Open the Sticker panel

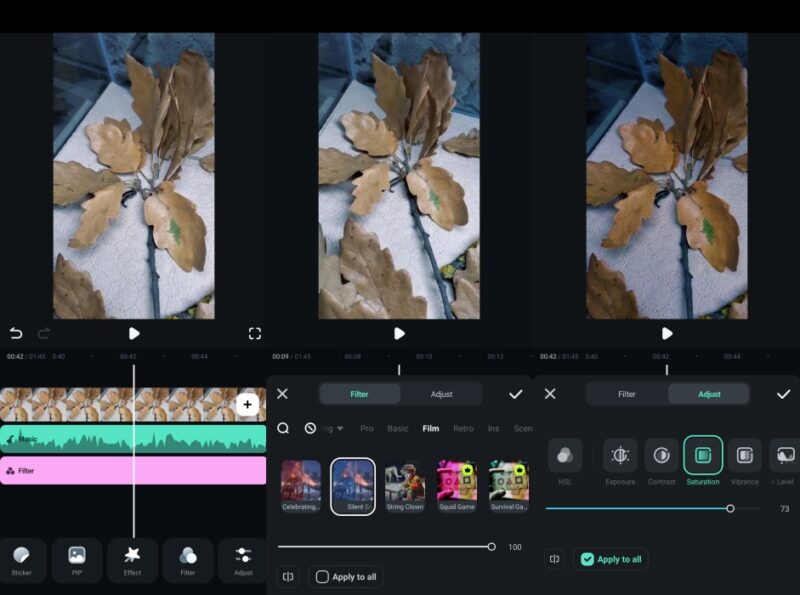[x=24, y=560]
